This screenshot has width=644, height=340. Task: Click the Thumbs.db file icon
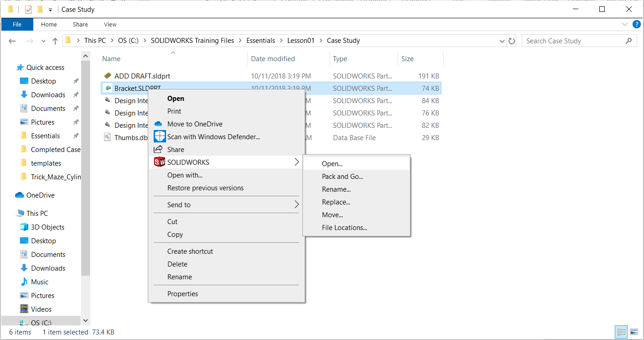pos(108,137)
